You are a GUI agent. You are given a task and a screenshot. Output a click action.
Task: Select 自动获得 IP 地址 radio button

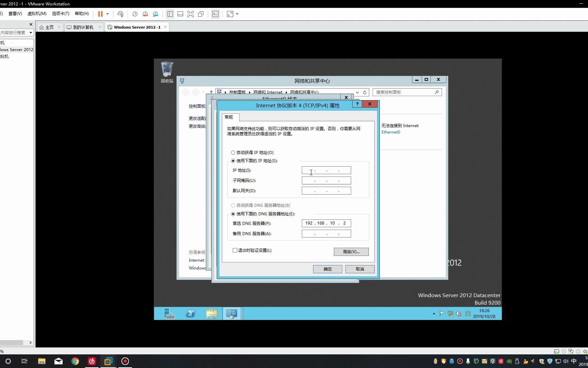click(233, 153)
